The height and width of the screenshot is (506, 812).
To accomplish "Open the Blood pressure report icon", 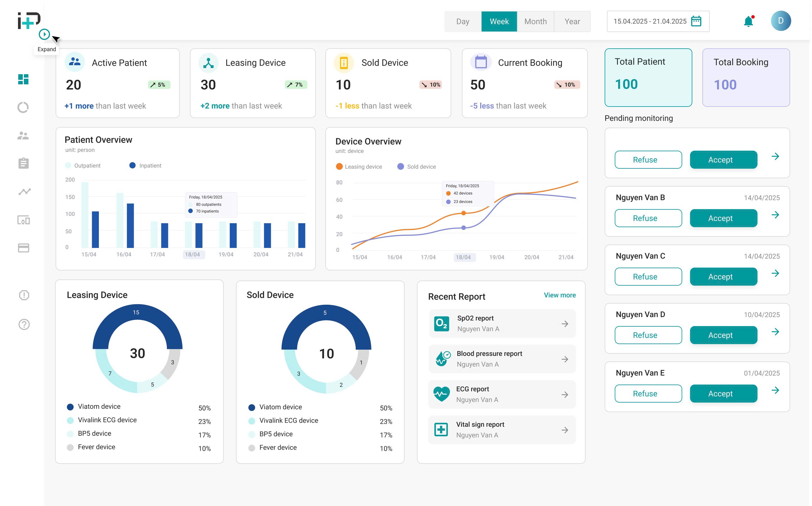I will 443,358.
